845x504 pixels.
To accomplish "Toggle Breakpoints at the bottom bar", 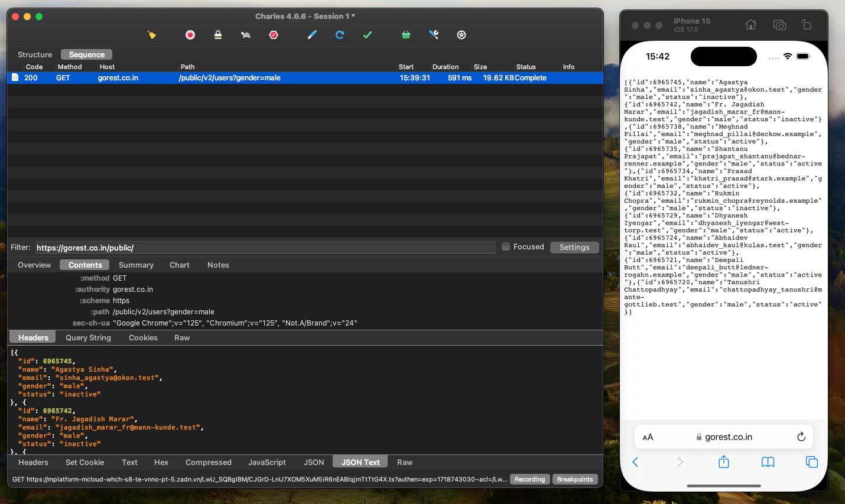I will (x=574, y=479).
